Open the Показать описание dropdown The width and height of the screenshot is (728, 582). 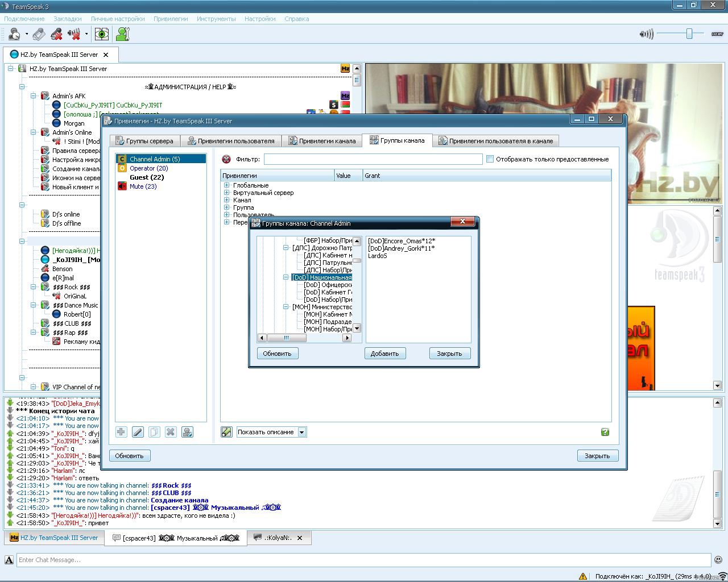coord(272,432)
